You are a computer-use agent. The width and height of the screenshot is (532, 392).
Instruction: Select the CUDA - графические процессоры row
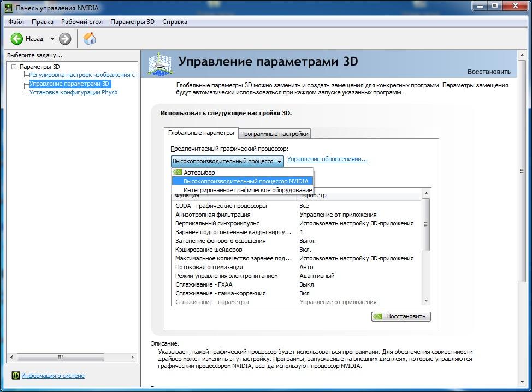pyautogui.click(x=297, y=206)
